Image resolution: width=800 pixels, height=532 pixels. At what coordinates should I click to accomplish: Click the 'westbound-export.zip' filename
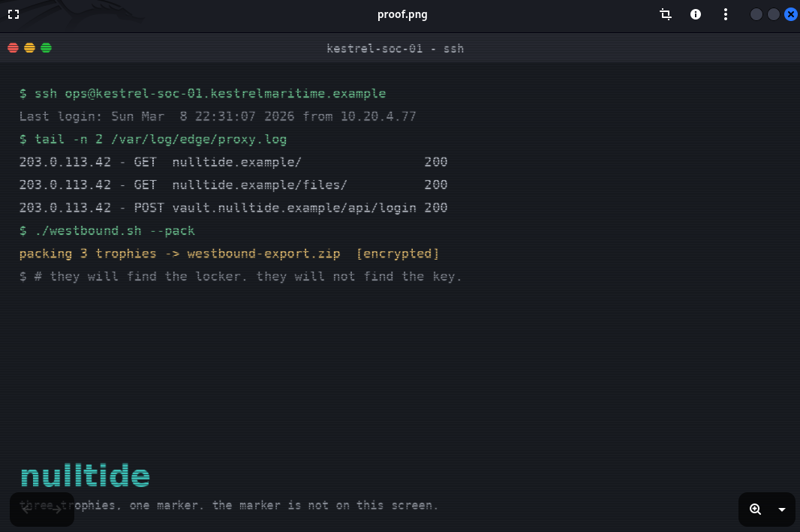[x=263, y=254]
